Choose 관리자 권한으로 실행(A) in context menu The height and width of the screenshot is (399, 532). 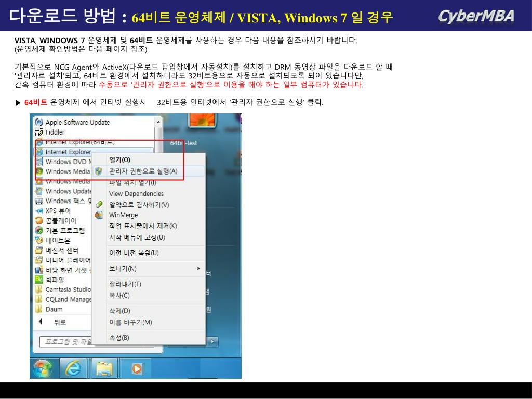149,171
